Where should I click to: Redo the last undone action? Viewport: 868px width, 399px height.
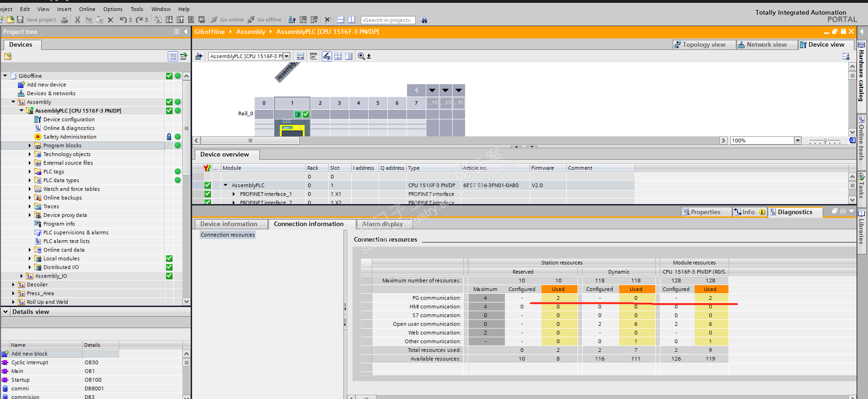pos(139,20)
